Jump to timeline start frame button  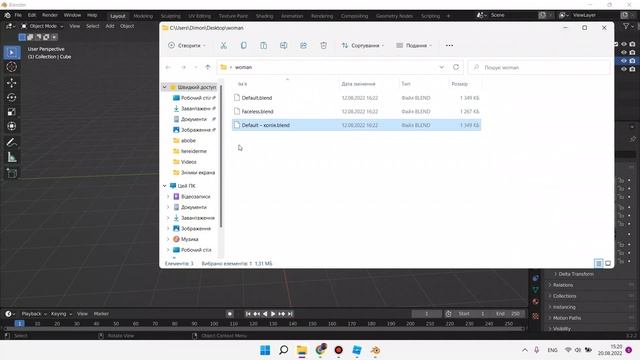(248, 314)
